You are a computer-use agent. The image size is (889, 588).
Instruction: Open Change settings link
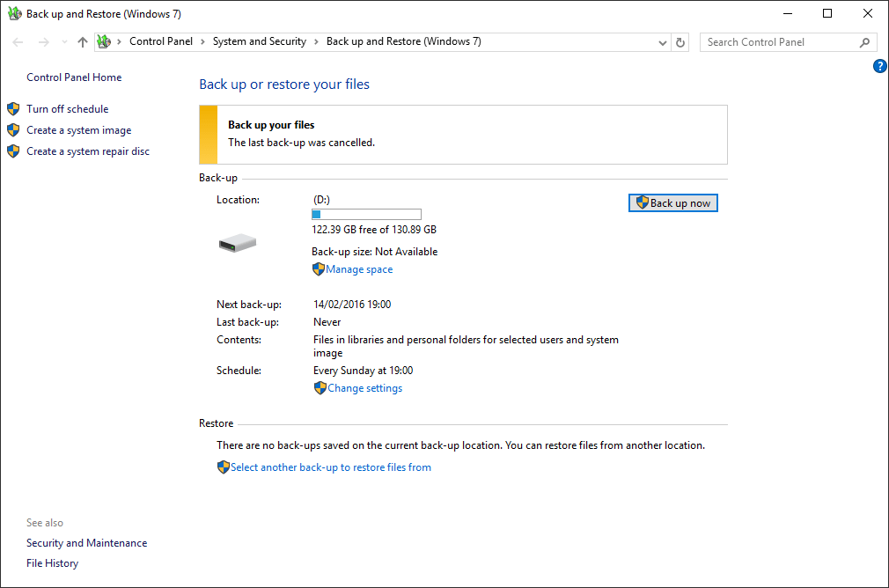[364, 388]
